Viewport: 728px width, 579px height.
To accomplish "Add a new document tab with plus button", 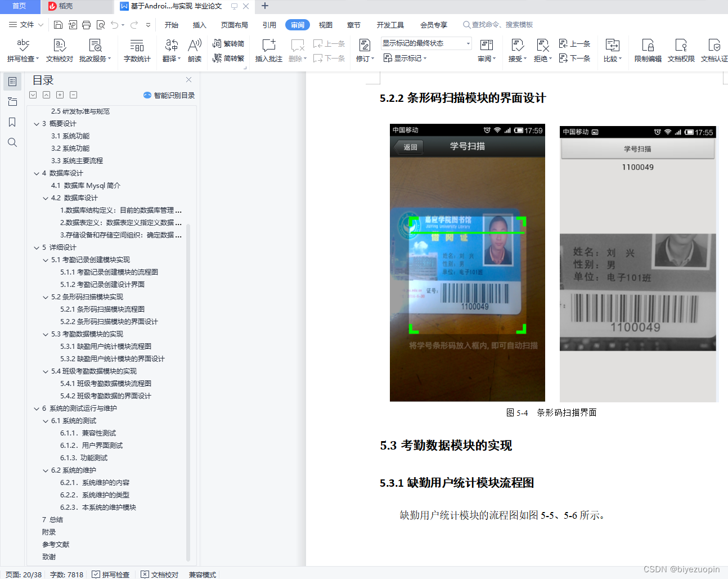I will (265, 6).
